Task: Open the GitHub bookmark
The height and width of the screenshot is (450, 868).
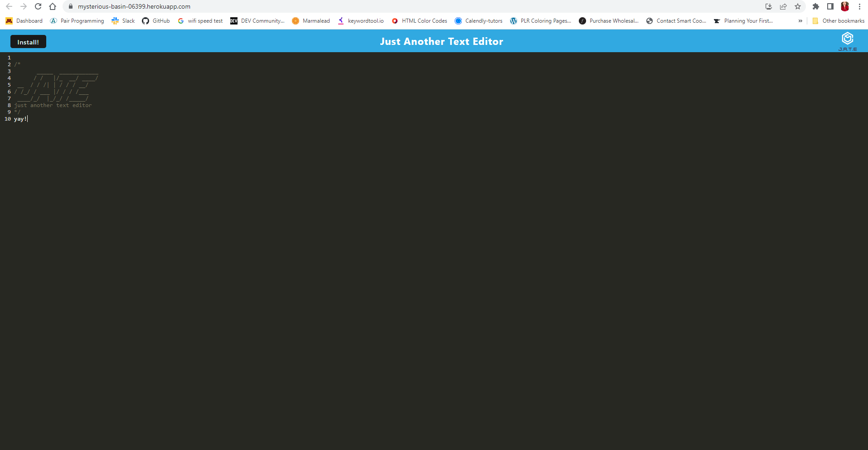Action: coord(156,21)
